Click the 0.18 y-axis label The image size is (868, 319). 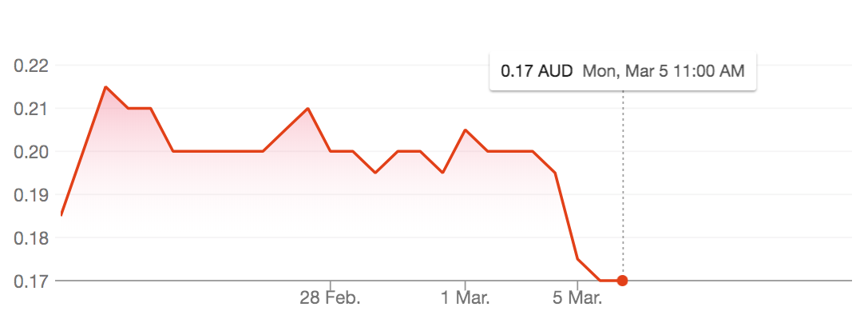tap(31, 238)
